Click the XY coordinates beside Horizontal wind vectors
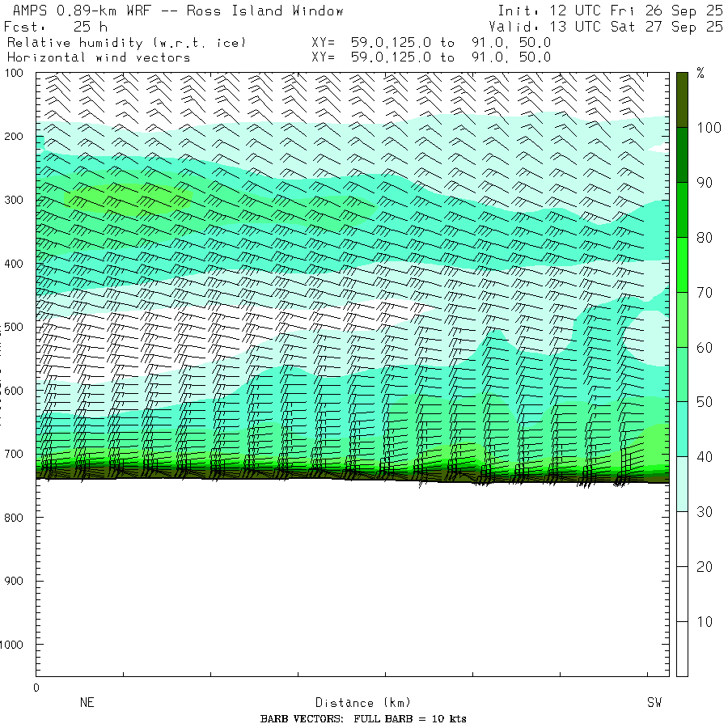Screen dimensions: 728x728 431,57
